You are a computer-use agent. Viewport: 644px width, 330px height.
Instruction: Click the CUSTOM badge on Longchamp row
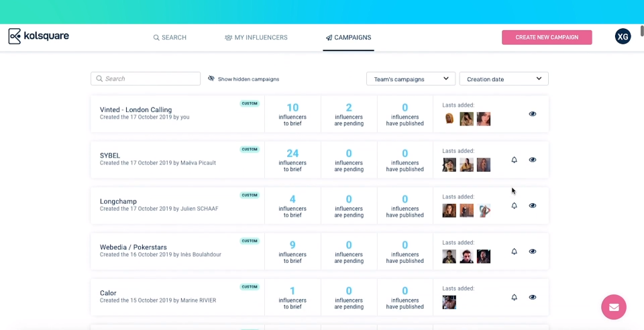tap(250, 195)
